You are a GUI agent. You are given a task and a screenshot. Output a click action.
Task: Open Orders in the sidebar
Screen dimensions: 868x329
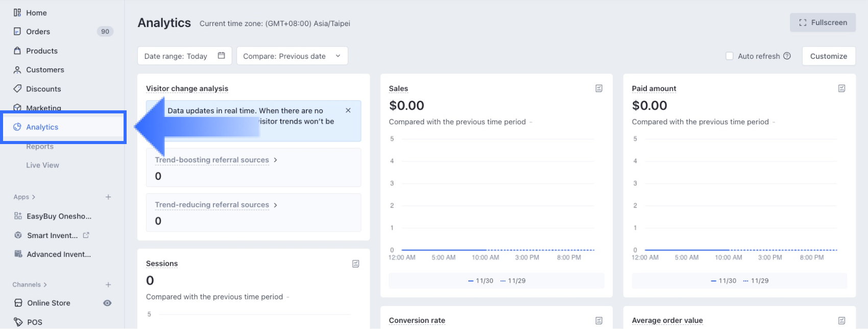click(x=38, y=32)
